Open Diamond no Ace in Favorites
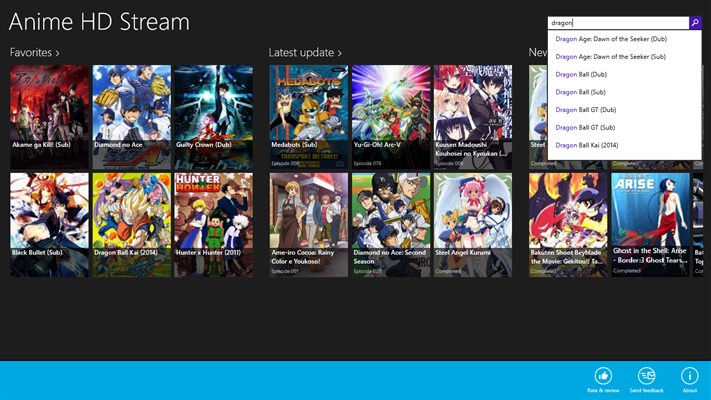Viewport: 711px width, 400px height. pos(131,117)
